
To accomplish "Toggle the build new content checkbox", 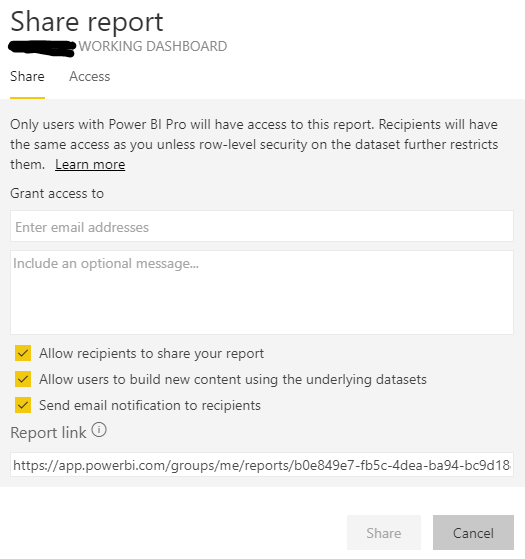I will (x=23, y=379).
